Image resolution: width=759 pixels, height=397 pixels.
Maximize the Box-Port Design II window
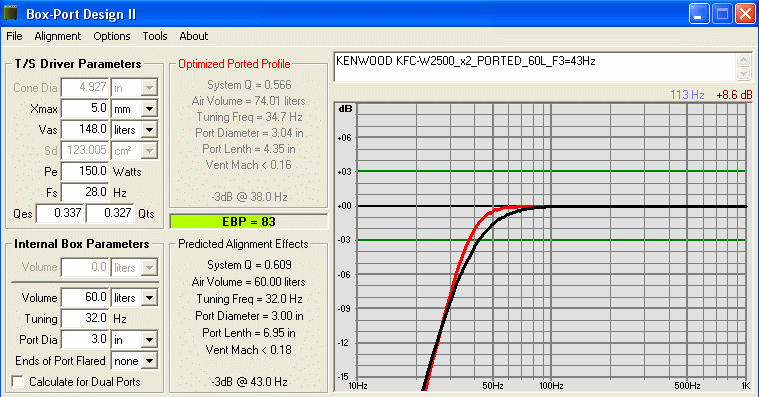(722, 14)
